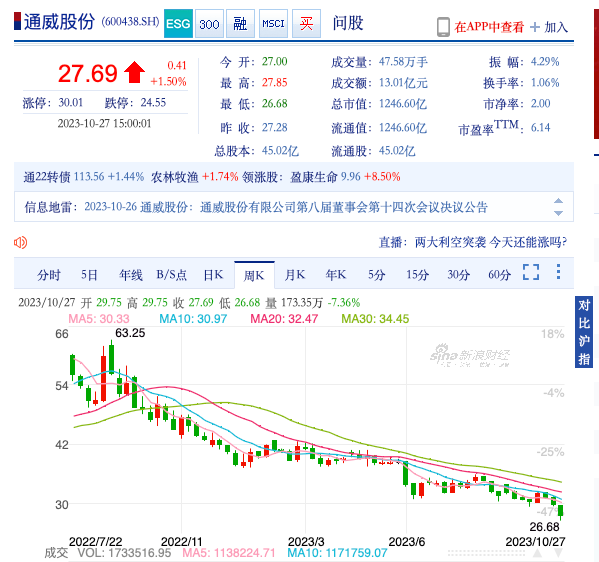Click the red up-arrow price indicator
Screen dimensions: 599x562
(134, 72)
